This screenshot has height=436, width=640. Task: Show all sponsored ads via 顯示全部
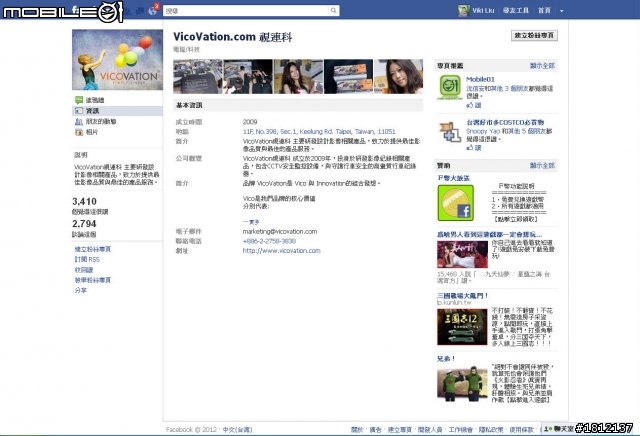pos(542,165)
